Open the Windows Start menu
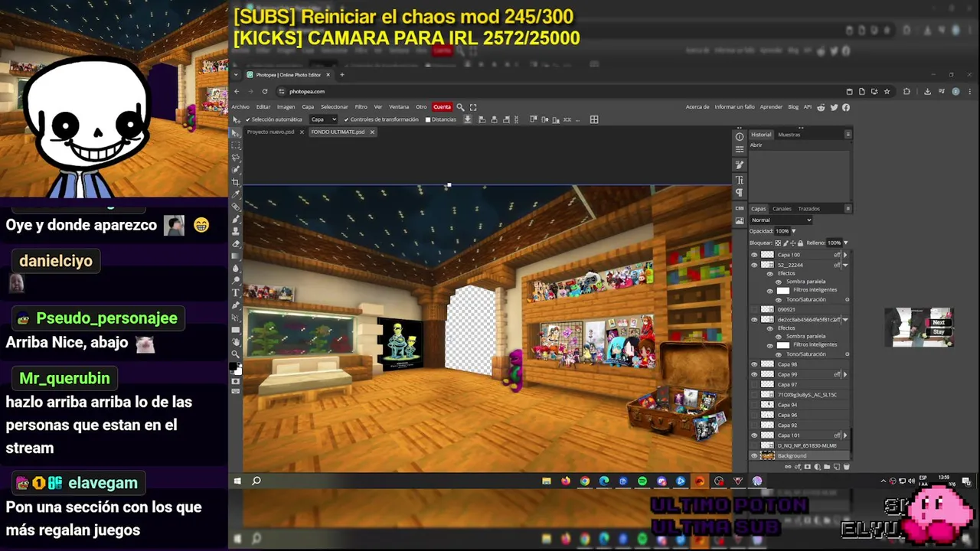The height and width of the screenshot is (551, 980). coord(237,481)
